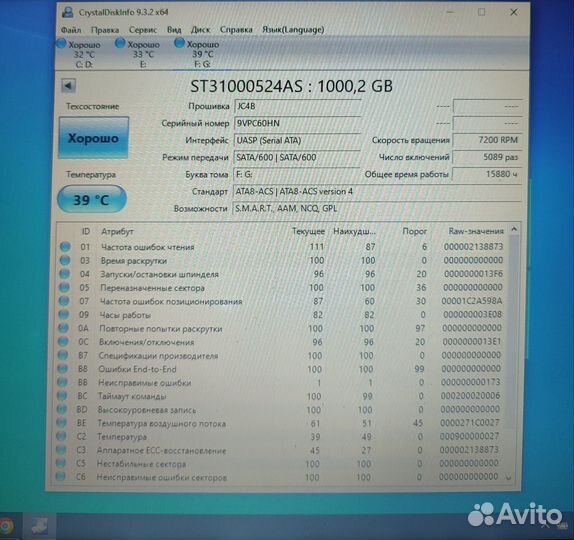
Task: Click the 39 °C temperature button
Action: pos(92,200)
